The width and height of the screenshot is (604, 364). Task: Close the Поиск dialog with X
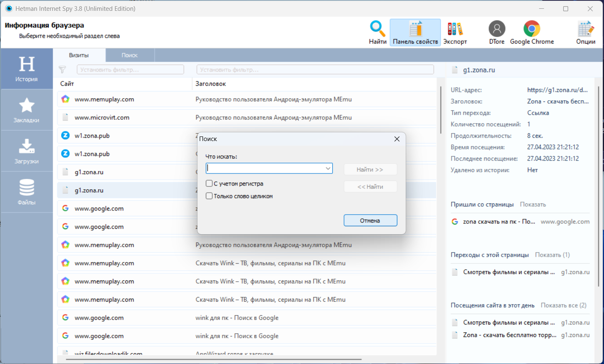[x=397, y=139]
